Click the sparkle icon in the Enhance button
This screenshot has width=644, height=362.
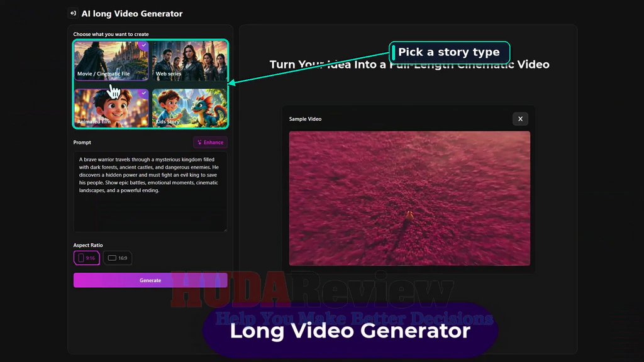[199, 143]
